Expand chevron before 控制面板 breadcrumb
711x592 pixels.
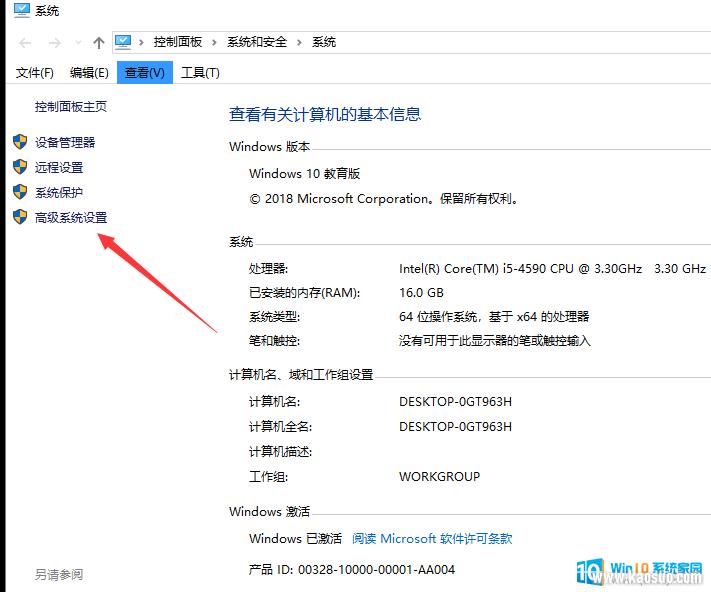(x=141, y=43)
